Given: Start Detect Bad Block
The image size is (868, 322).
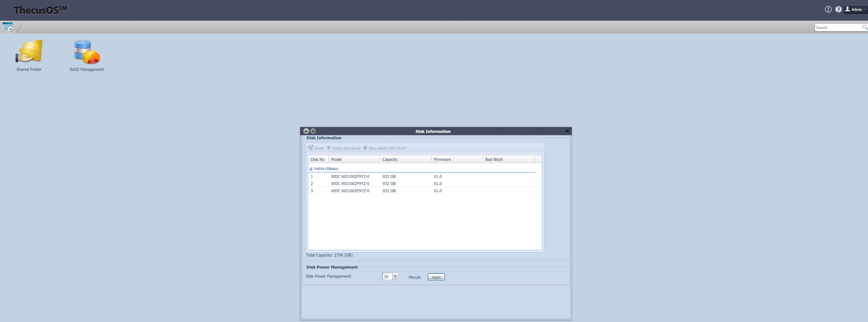Looking at the screenshot, I should [x=343, y=148].
